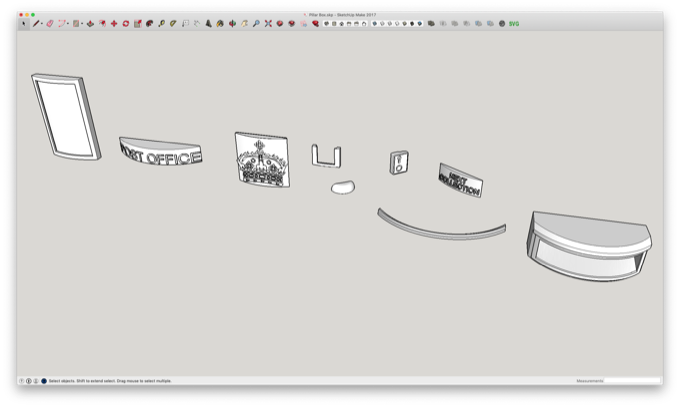Activate the Orbit tool
Screen dimensions: 680x407
(x=232, y=24)
